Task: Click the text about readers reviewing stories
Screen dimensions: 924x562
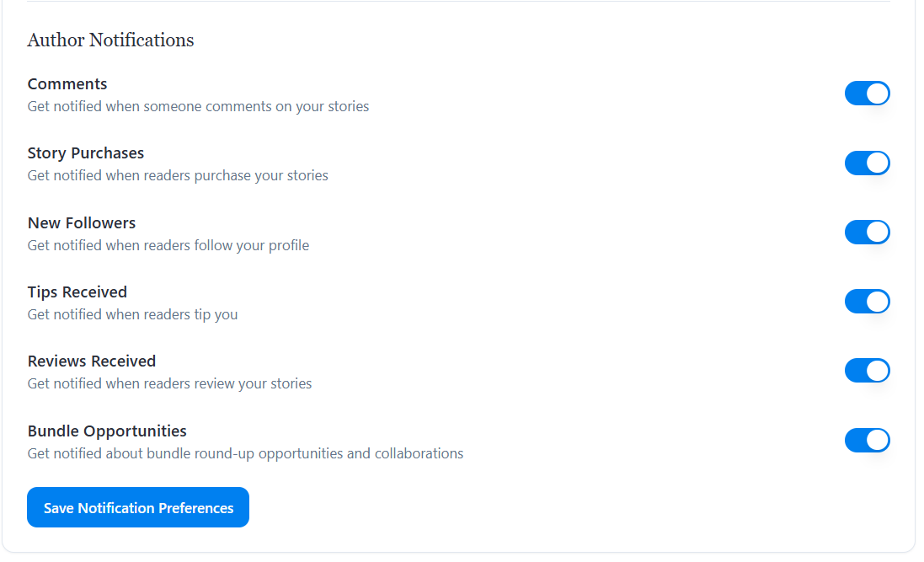Action: pos(169,384)
